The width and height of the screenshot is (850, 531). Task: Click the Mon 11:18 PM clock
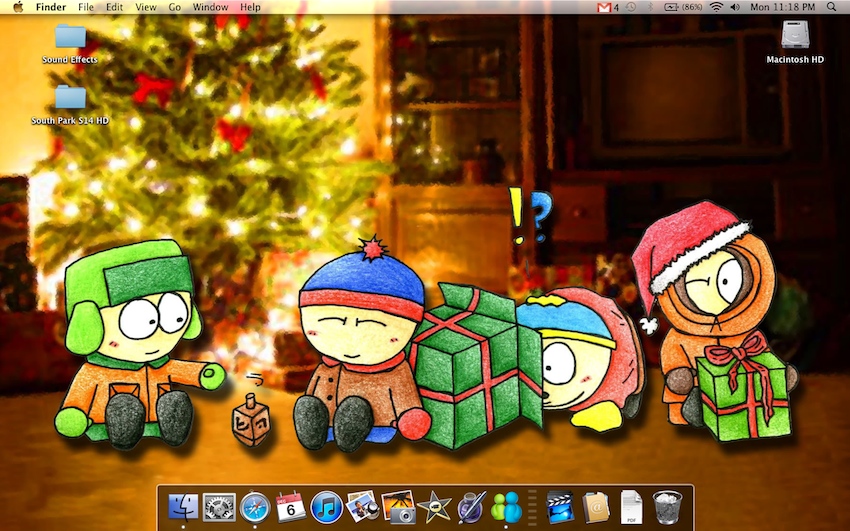point(782,7)
